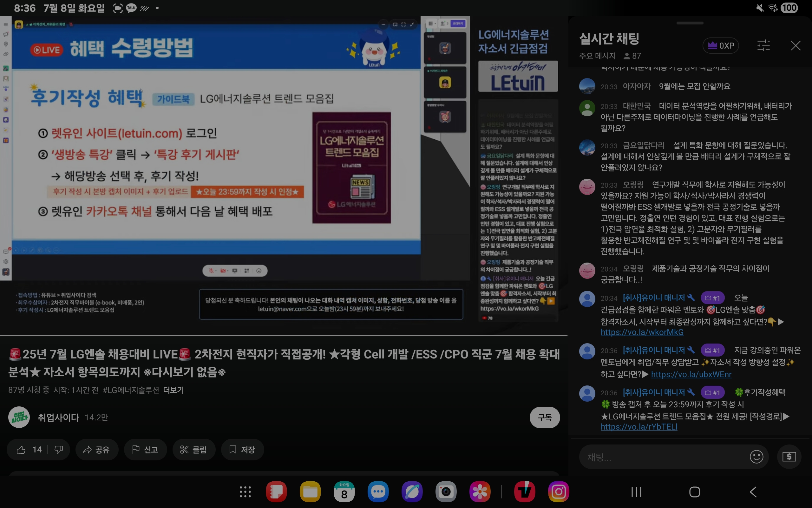Open link https://vo.la/ubxWEnr in chat
Screen dimensions: 812x508
[691, 374]
